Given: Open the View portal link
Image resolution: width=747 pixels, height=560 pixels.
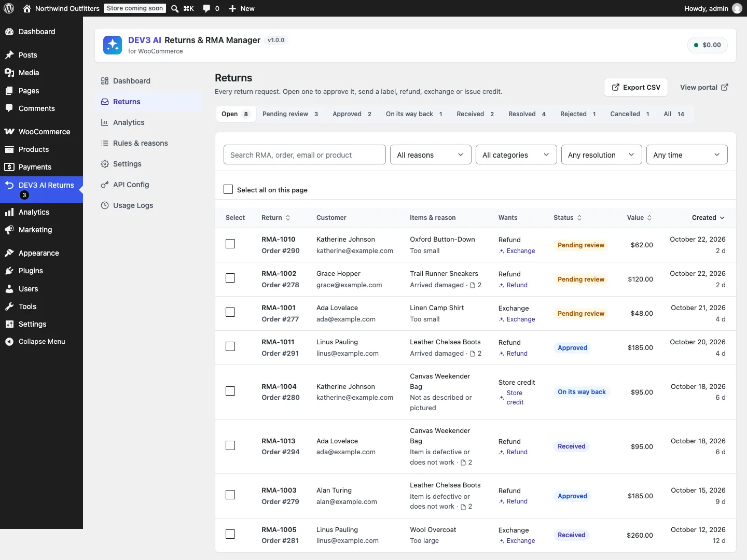Looking at the screenshot, I should coord(704,87).
